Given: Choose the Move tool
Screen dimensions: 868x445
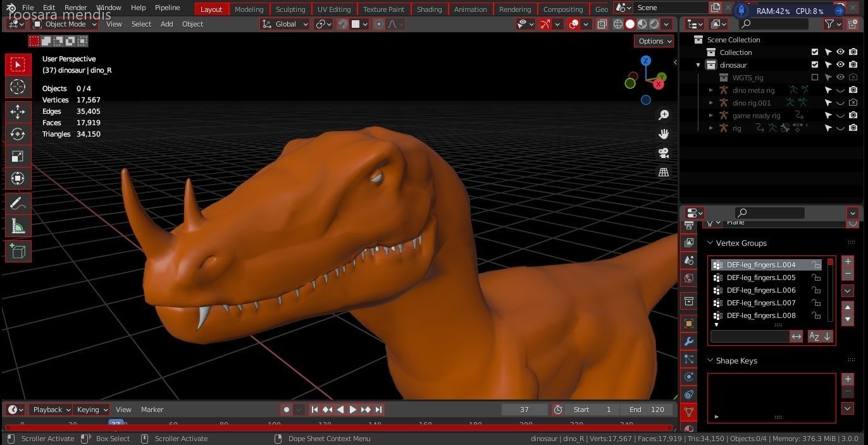Looking at the screenshot, I should pyautogui.click(x=18, y=112).
